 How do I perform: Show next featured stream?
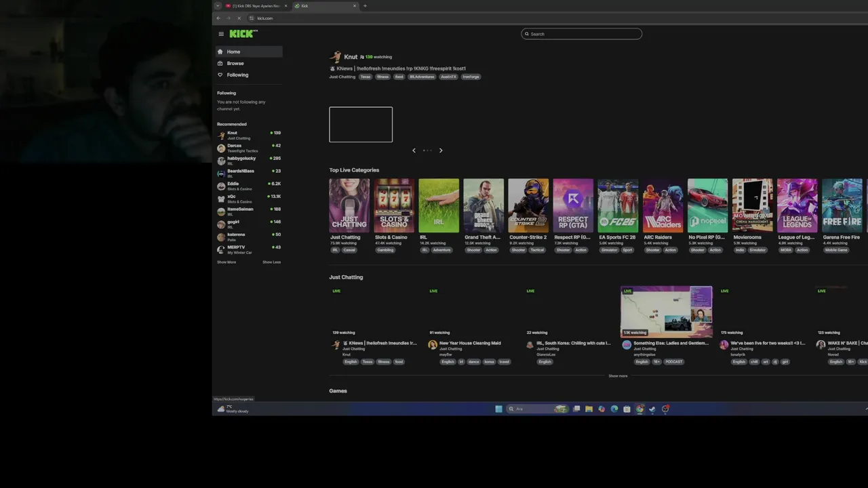[x=441, y=150]
